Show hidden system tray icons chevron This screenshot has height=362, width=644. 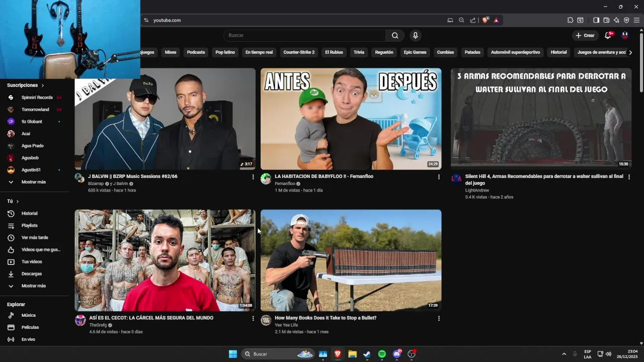564,354
